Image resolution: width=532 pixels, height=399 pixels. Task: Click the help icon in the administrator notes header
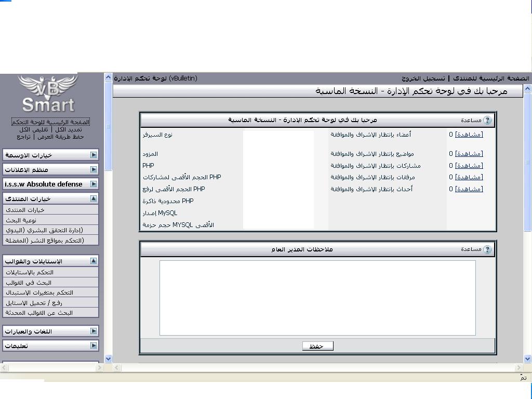(487, 249)
